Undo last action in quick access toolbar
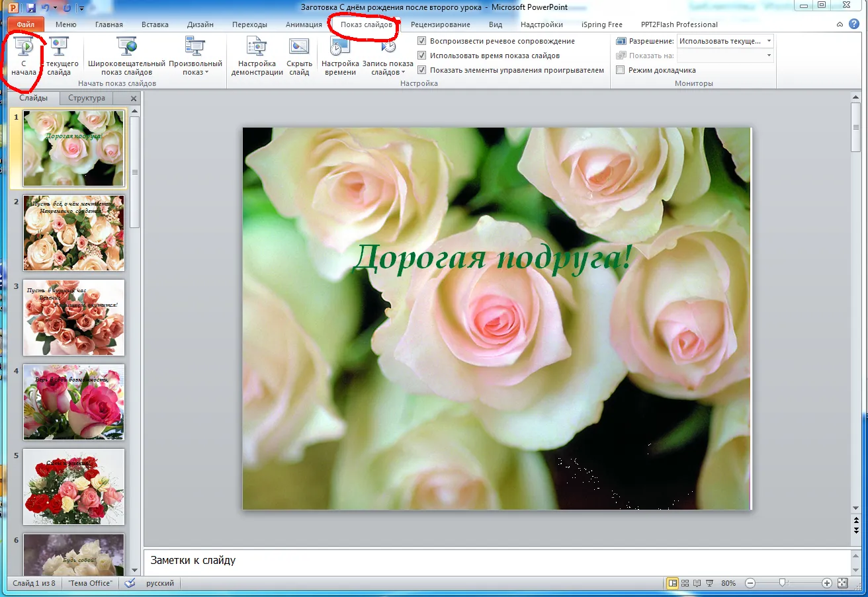The height and width of the screenshot is (597, 868). [46, 7]
